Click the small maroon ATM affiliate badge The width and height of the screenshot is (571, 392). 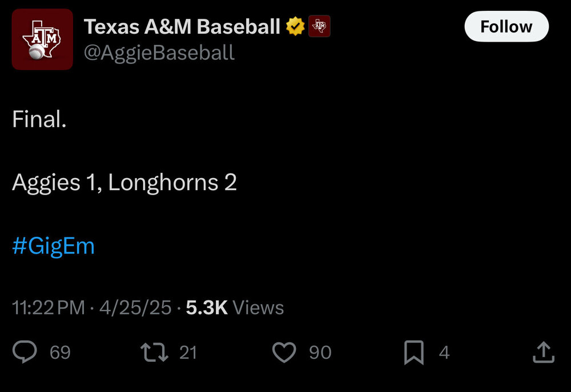tap(320, 26)
